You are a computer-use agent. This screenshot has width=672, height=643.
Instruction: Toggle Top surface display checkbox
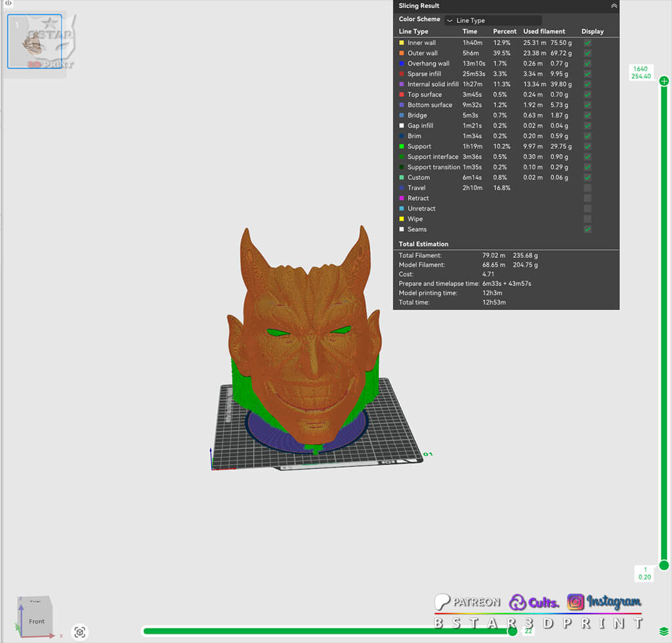(587, 94)
